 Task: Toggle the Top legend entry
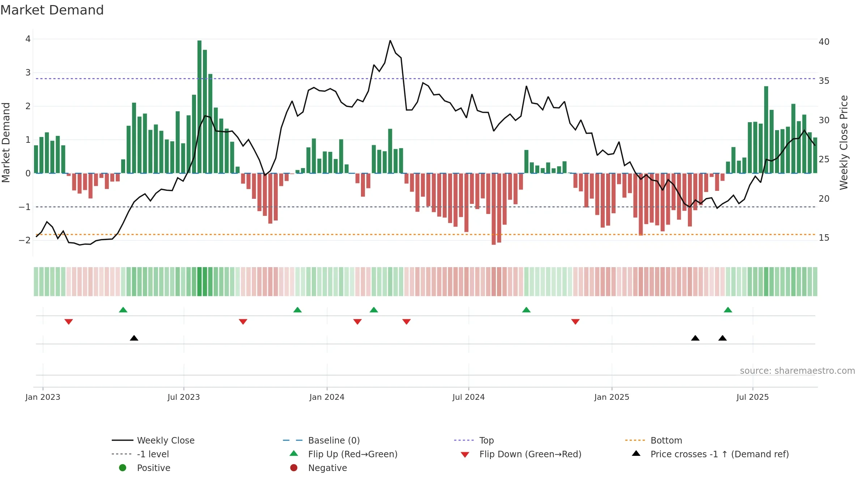(474, 440)
